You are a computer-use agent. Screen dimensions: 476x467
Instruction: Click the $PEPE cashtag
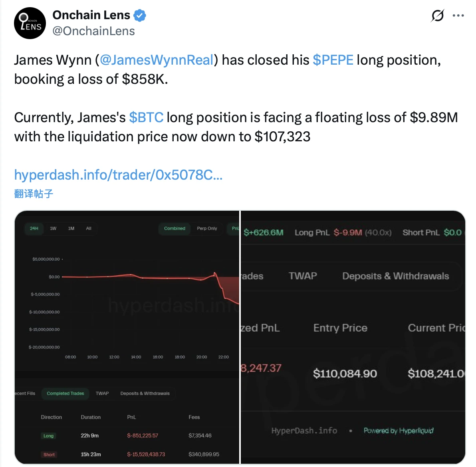tap(333, 60)
